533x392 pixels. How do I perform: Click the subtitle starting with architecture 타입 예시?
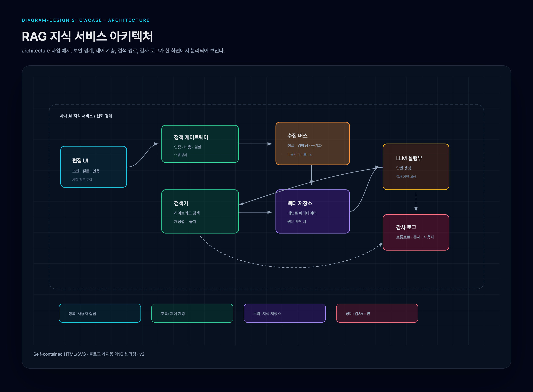coord(123,50)
